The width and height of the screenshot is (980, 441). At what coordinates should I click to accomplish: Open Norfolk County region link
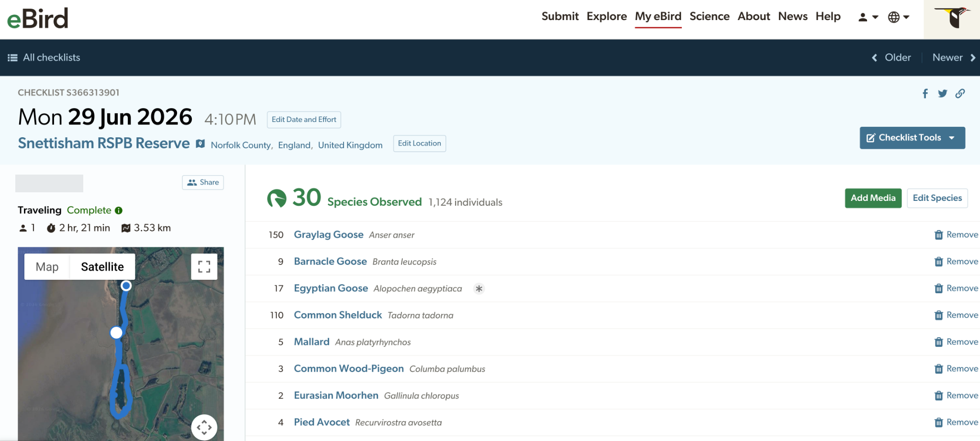(x=241, y=145)
